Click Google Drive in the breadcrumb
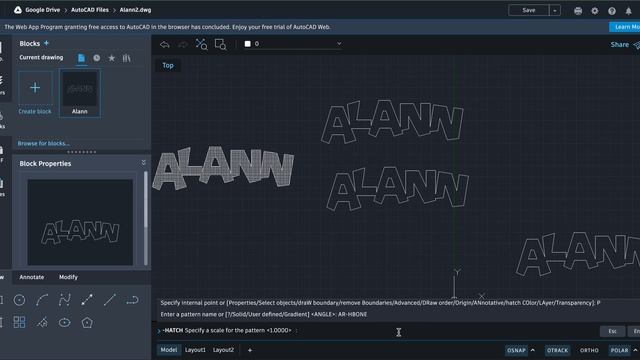This screenshot has height=360, width=640. pos(42,10)
